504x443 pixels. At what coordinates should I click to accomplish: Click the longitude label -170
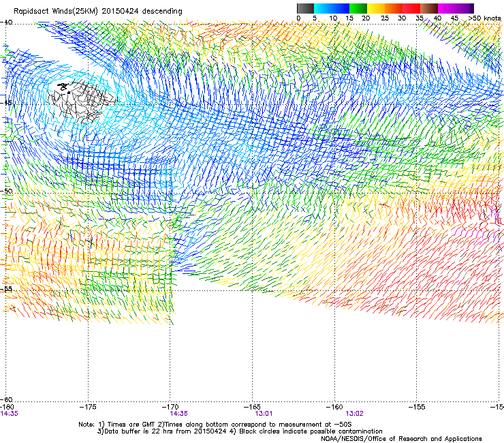click(170, 408)
